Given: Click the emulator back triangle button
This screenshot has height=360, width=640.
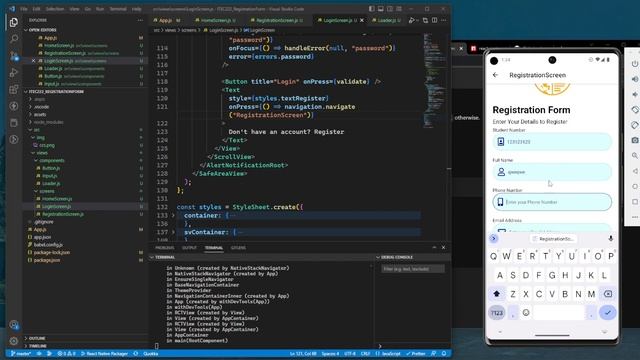Looking at the screenshot, I should pos(635,171).
